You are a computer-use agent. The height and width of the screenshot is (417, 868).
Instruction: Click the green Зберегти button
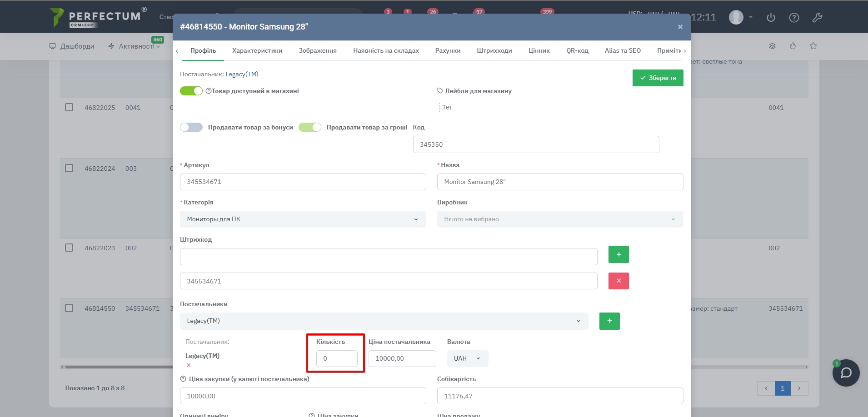[658, 78]
